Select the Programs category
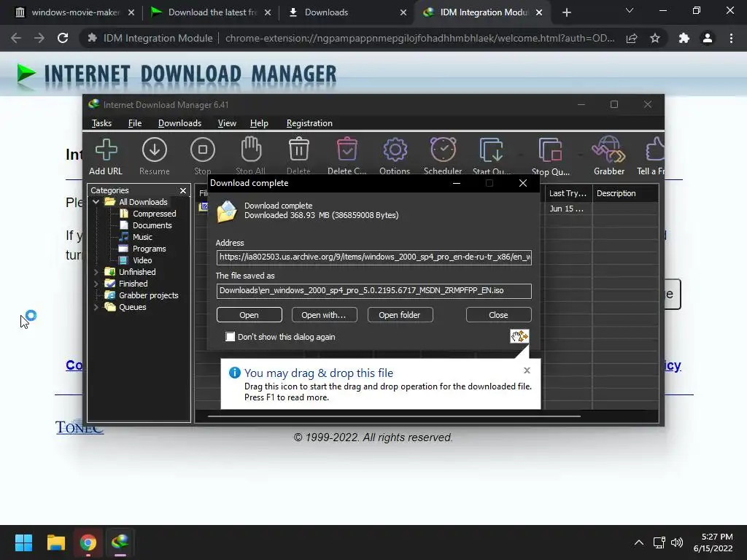The width and height of the screenshot is (747, 560). 149,249
